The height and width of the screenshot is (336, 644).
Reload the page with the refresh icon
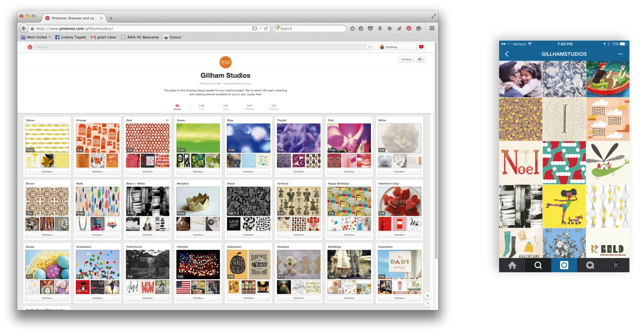[x=266, y=29]
